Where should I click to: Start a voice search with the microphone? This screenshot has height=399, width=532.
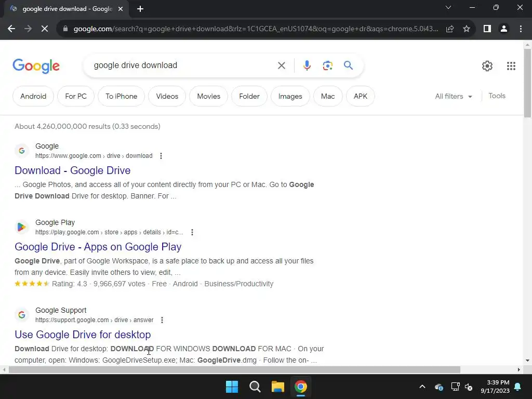(307, 65)
